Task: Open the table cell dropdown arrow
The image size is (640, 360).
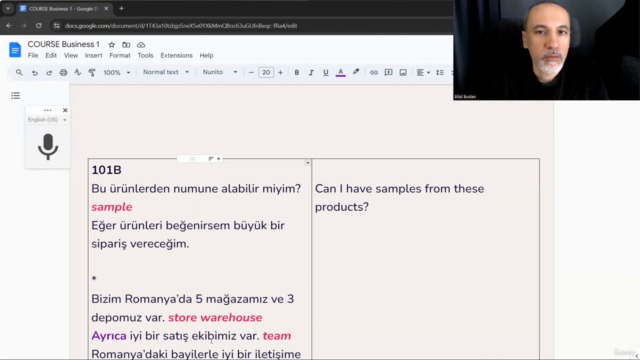Action: tap(308, 163)
